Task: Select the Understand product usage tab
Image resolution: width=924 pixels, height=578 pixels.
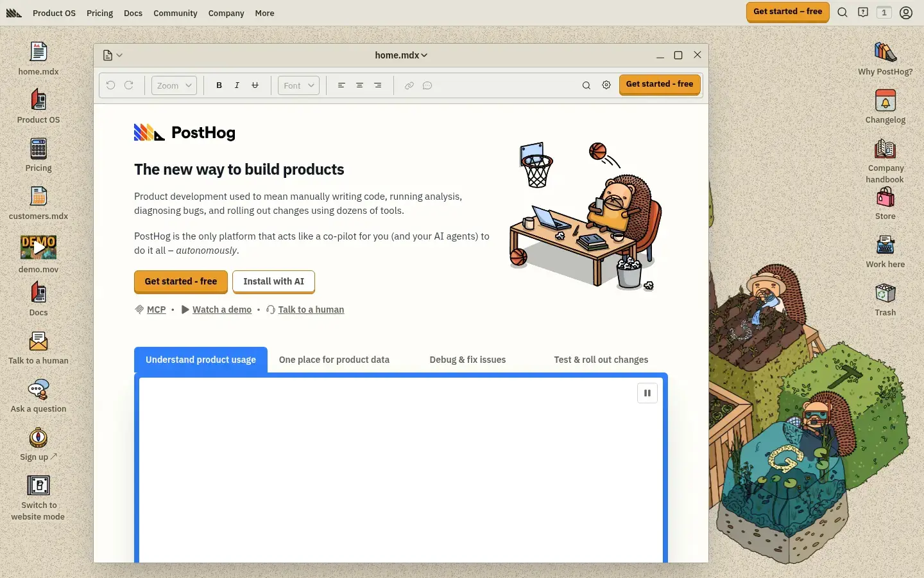Action: [x=201, y=360]
